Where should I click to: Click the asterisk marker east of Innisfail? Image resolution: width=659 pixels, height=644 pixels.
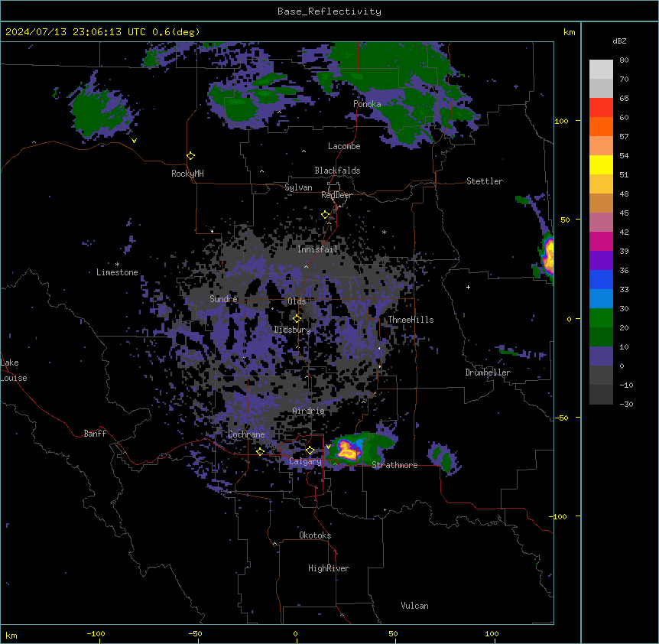384,232
